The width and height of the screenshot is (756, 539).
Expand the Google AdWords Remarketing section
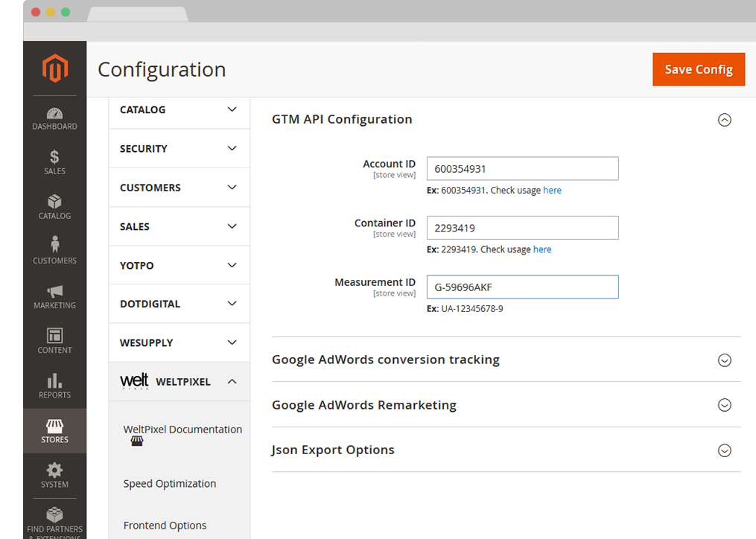724,406
